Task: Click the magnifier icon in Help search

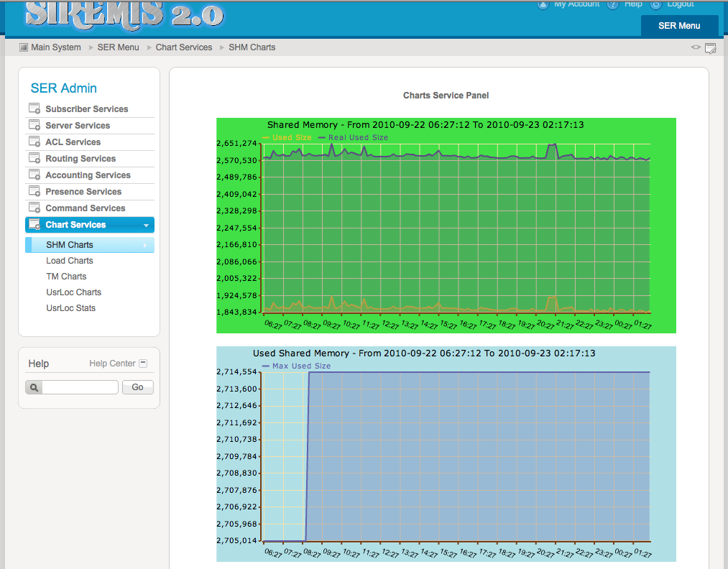Action: pos(34,387)
